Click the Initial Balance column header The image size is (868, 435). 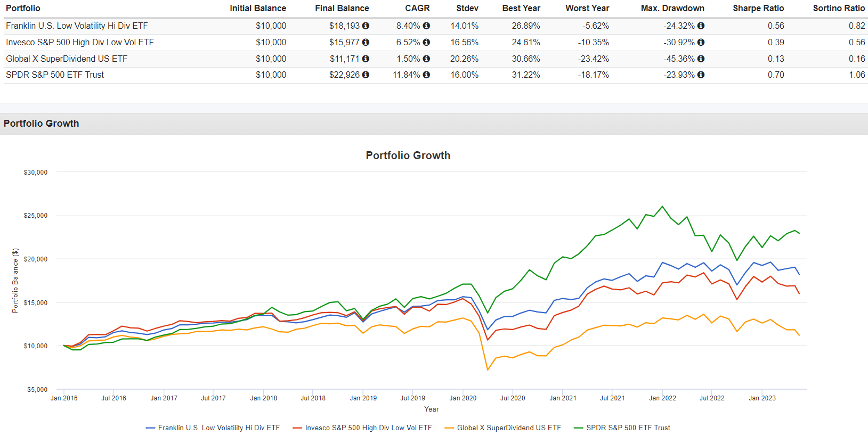258,8
